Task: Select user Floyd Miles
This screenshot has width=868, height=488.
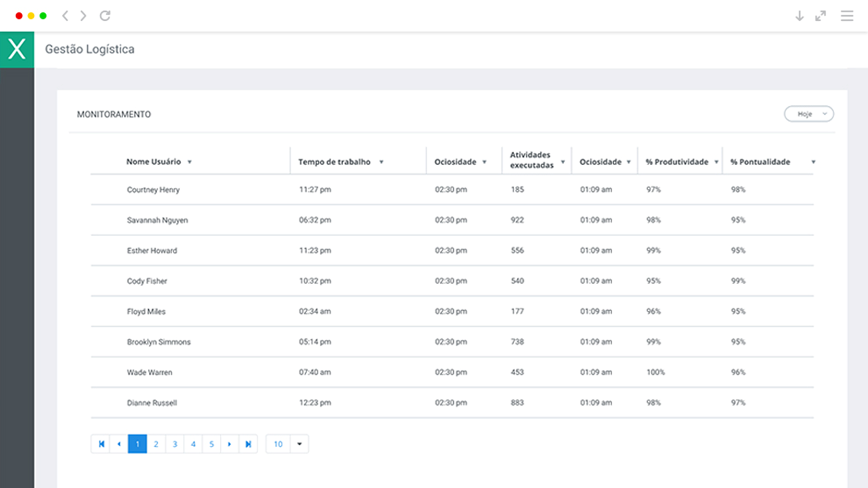Action: tap(146, 311)
